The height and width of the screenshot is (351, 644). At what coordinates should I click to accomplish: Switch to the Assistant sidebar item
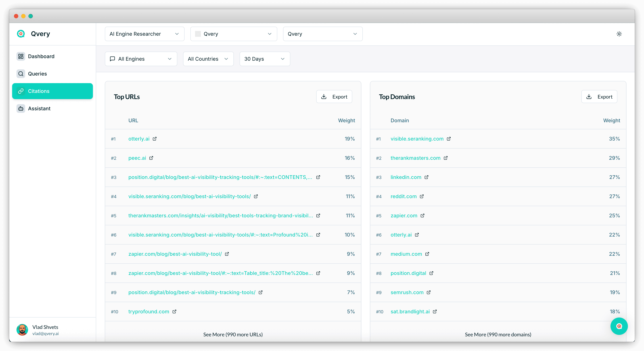pos(39,108)
